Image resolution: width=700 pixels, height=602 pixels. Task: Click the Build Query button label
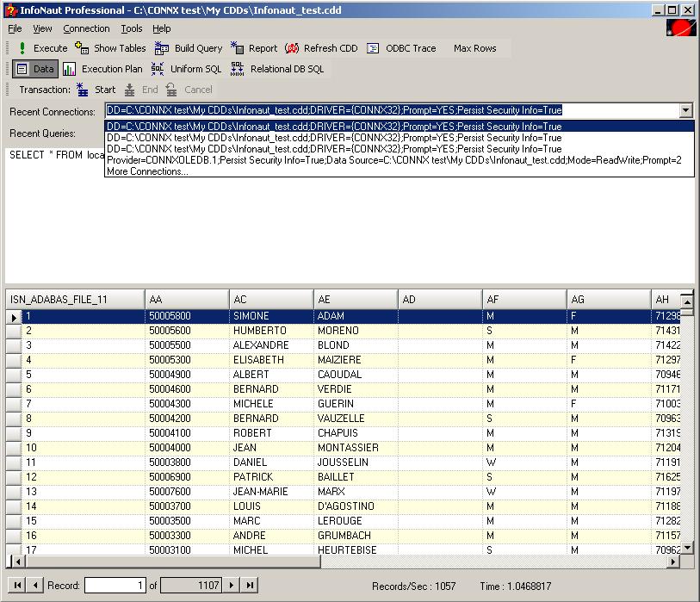[x=198, y=48]
